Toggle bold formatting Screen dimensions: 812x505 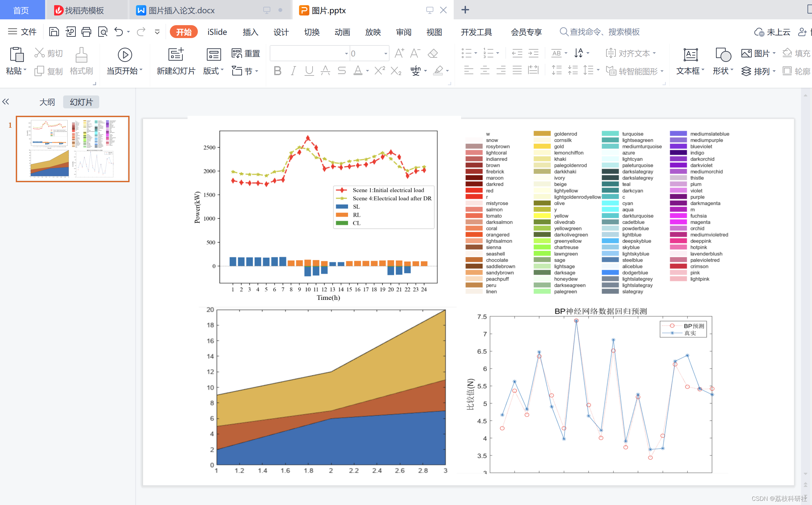277,71
